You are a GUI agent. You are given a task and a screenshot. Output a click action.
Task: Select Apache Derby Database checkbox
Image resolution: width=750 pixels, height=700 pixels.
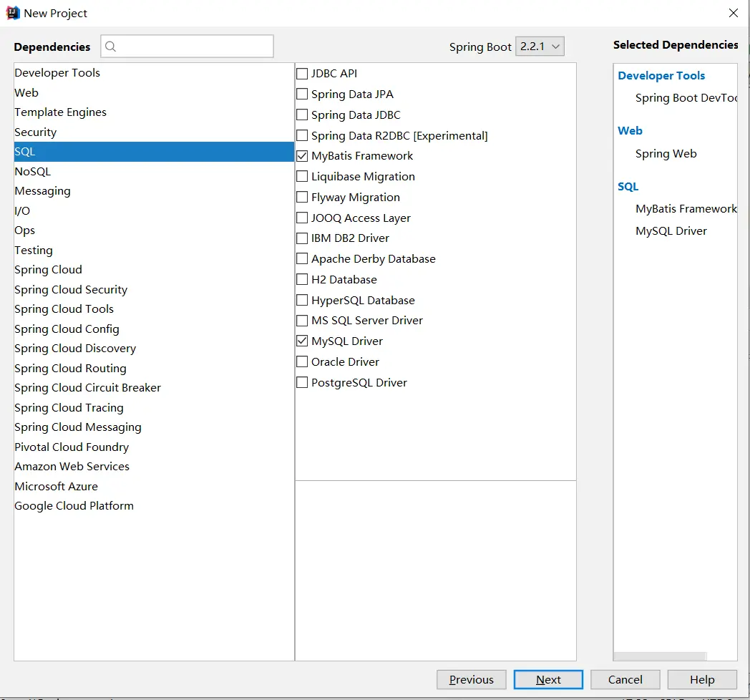(302, 259)
